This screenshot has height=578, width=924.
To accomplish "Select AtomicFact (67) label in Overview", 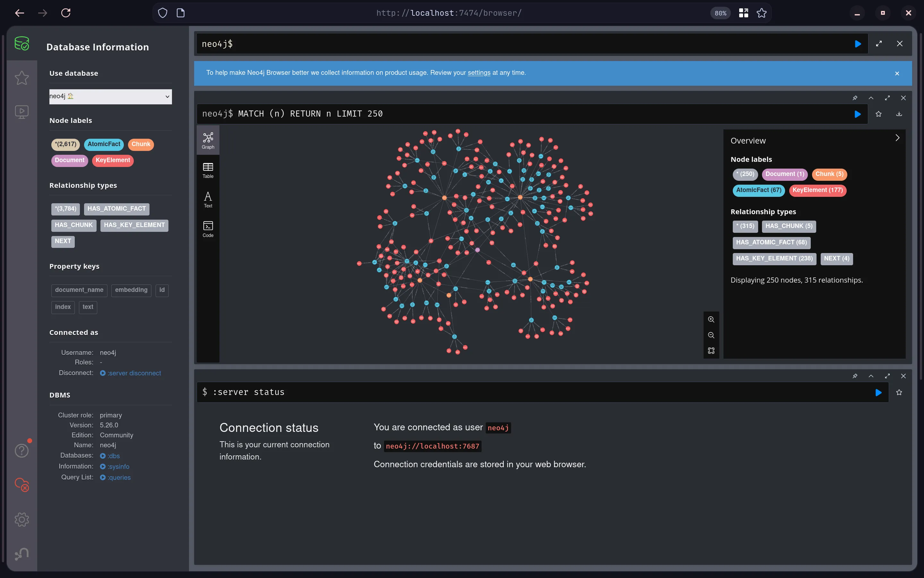I will point(759,190).
